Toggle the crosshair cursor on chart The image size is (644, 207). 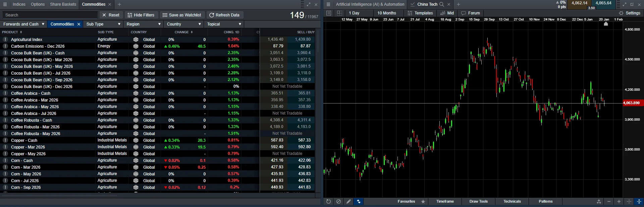(629, 202)
